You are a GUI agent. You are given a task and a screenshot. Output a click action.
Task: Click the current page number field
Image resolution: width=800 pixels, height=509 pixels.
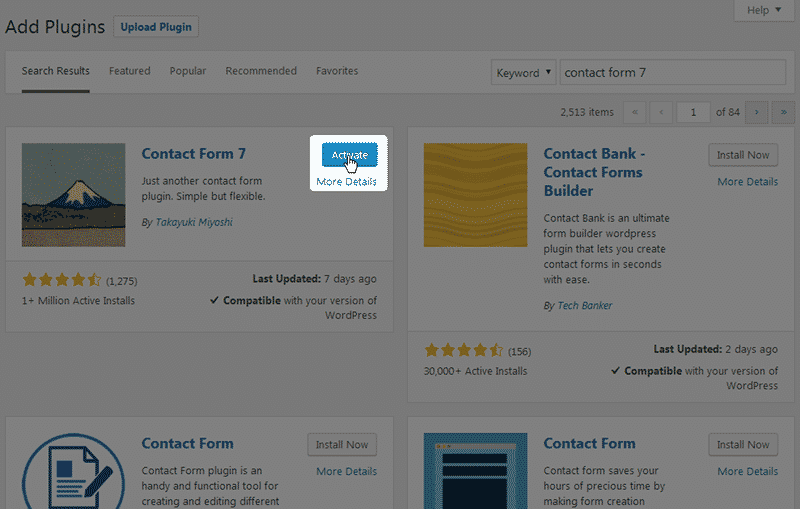pos(693,112)
